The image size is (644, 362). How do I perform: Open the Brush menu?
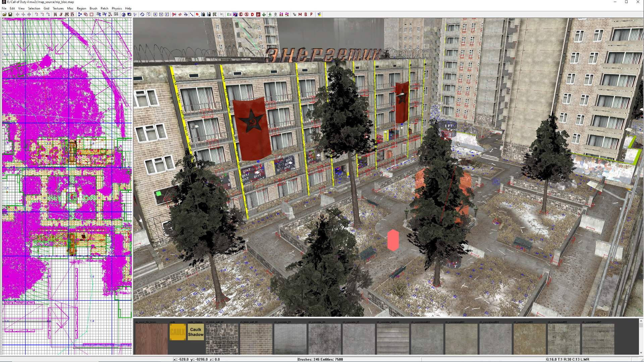click(x=93, y=8)
